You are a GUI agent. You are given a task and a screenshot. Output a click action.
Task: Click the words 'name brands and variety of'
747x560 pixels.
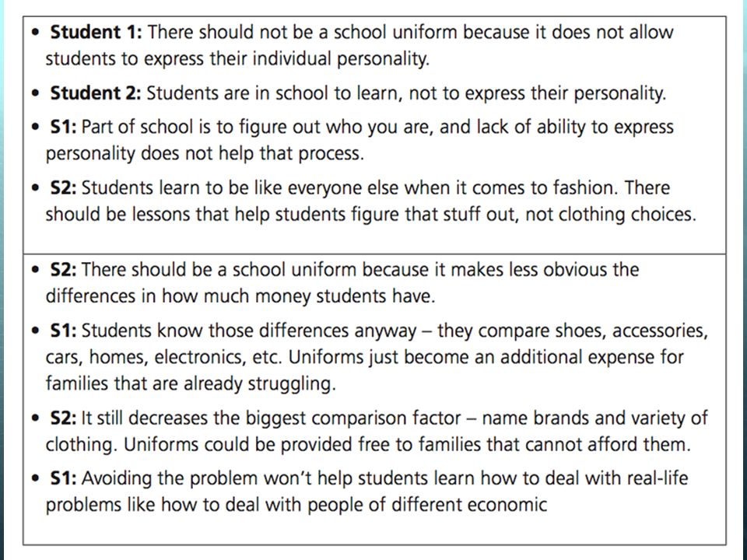click(594, 418)
